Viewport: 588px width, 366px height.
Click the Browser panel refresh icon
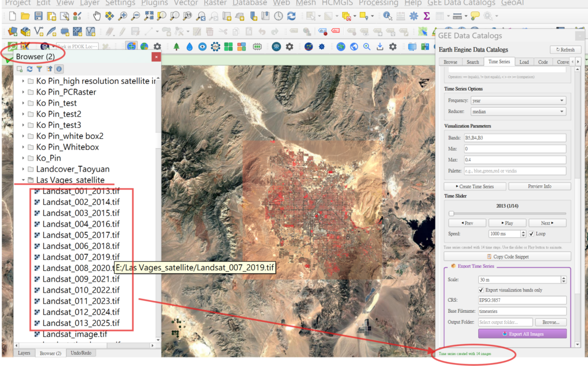[x=29, y=69]
